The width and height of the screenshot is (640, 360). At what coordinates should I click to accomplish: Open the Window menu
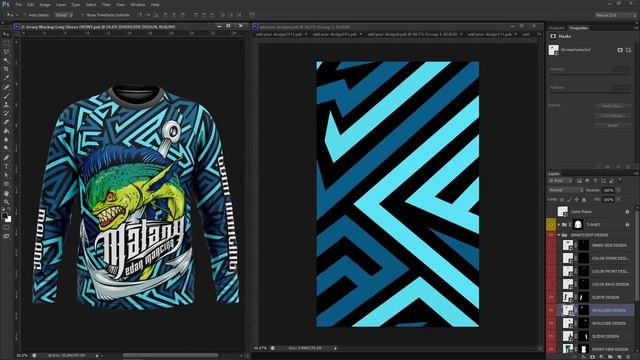coord(138,4)
